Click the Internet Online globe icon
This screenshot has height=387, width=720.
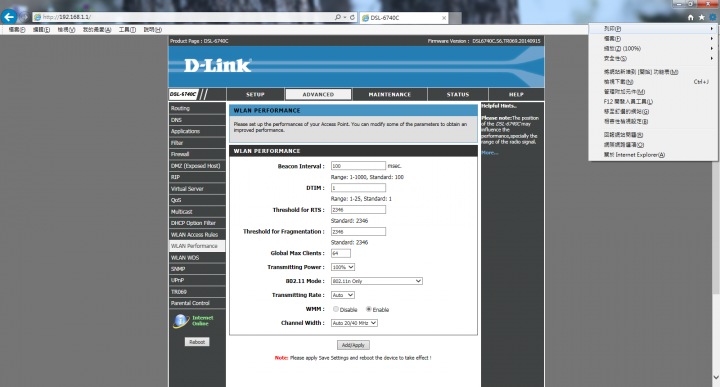pyautogui.click(x=181, y=321)
